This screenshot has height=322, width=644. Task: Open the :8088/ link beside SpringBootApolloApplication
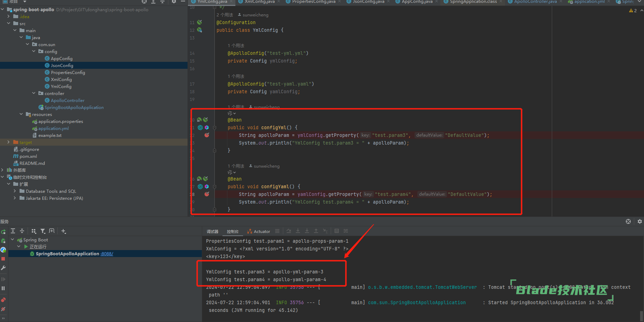point(107,254)
